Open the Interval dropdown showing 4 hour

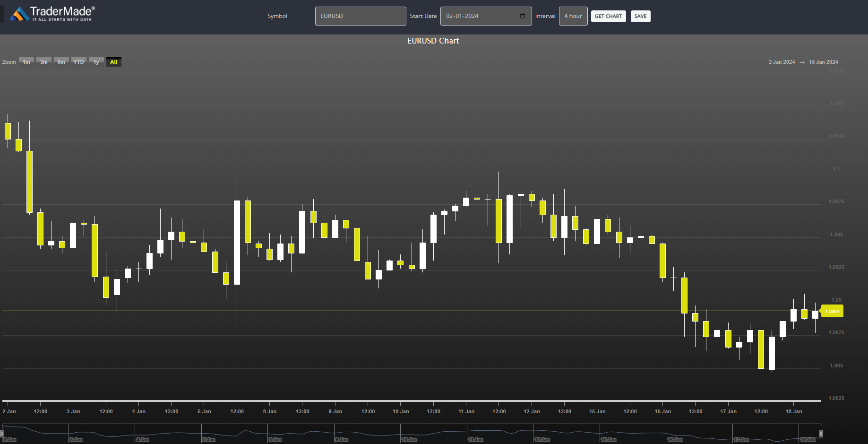click(x=573, y=16)
